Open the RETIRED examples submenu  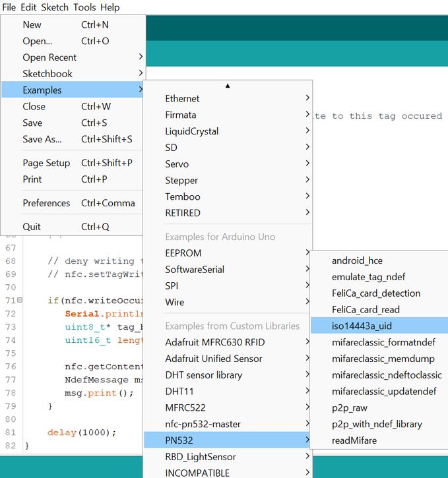228,213
